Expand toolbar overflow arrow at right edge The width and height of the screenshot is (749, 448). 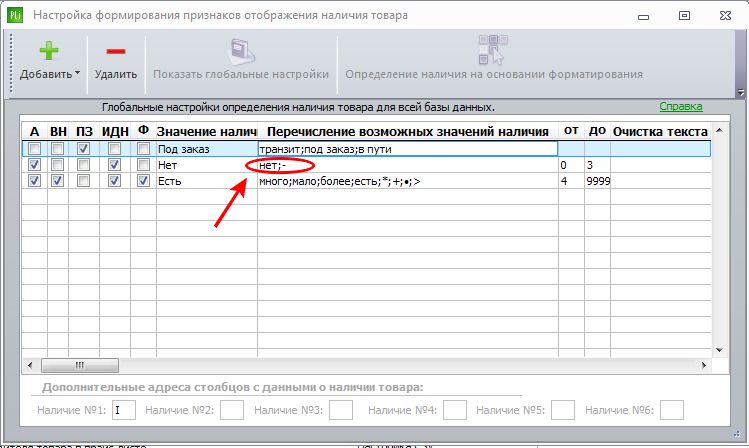tap(740, 92)
